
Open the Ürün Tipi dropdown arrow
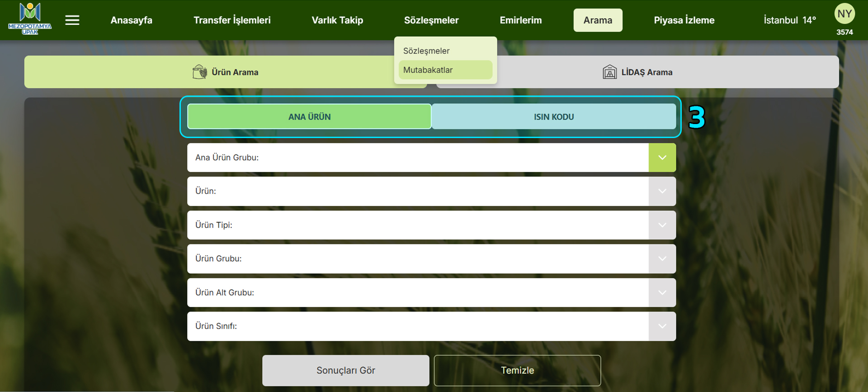click(x=662, y=225)
